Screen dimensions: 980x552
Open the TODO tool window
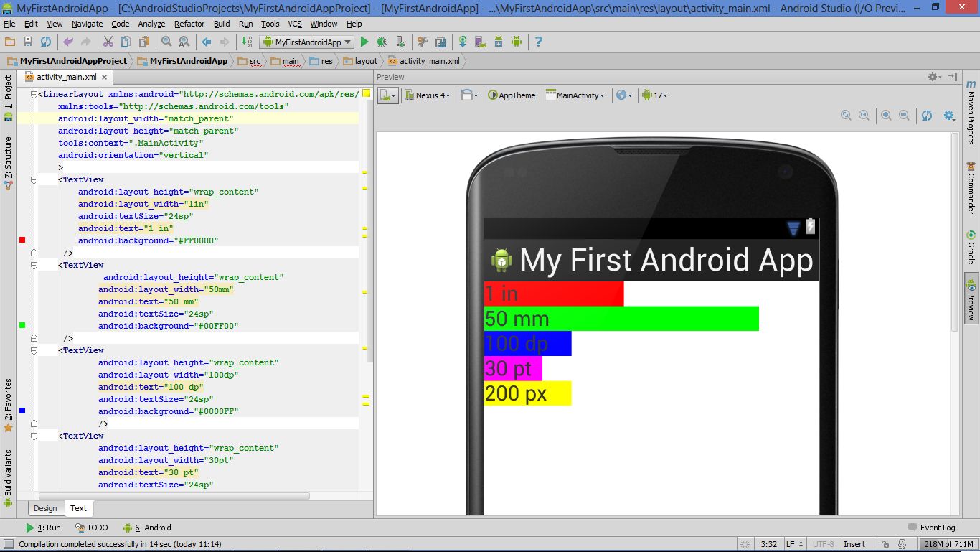click(x=92, y=528)
